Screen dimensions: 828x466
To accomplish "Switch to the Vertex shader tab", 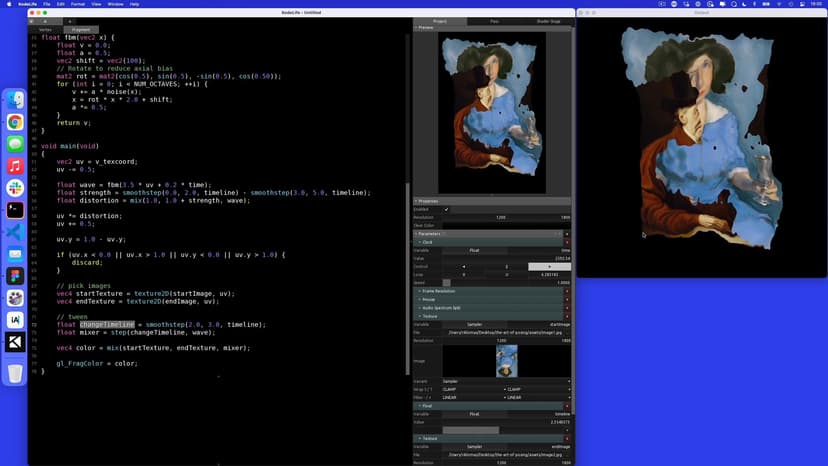I will point(45,29).
